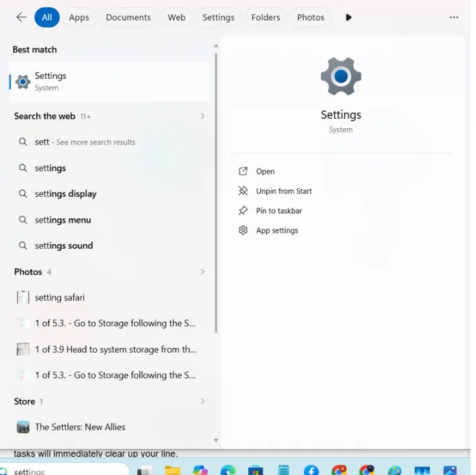Click magnifier icon beside 'settings display'
Viewport: 476px width, 475px height.
23,193
